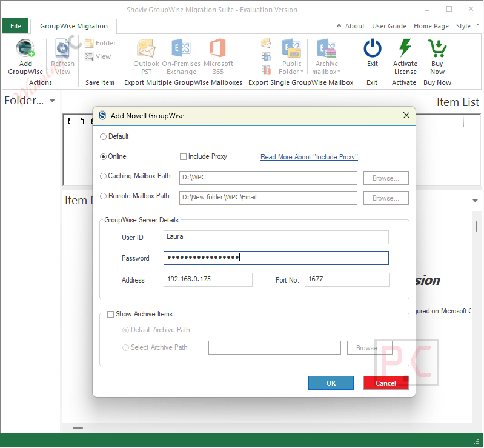Click the Public Folder export icon
The image size is (484, 448).
click(291, 48)
